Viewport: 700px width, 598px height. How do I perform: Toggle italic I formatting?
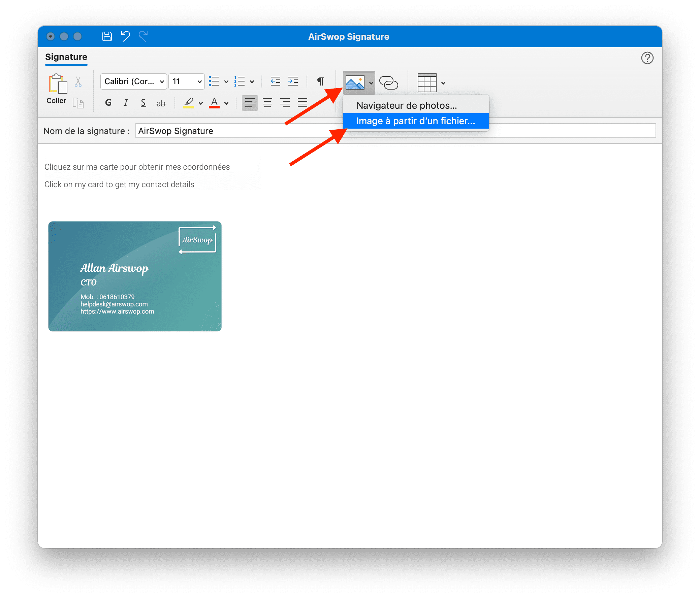[x=126, y=103]
